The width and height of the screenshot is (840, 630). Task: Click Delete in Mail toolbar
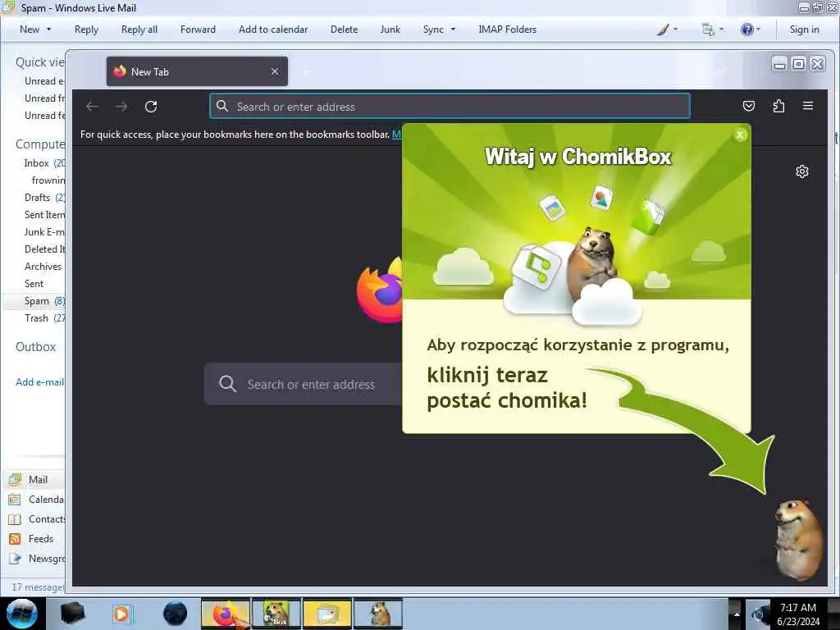(x=344, y=30)
